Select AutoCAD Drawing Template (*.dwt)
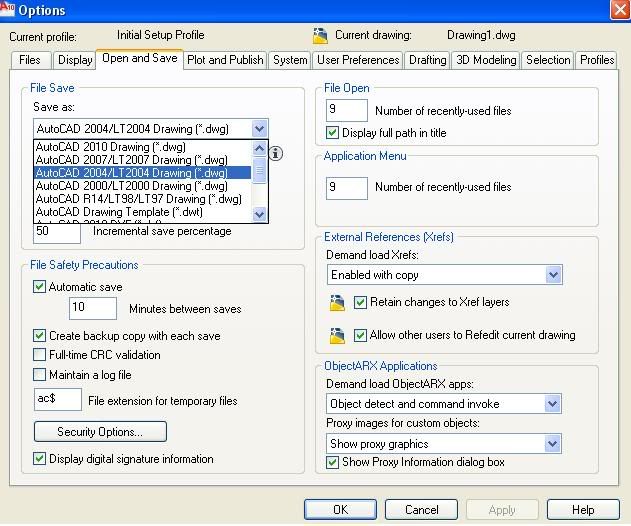The image size is (631, 526). (143, 212)
